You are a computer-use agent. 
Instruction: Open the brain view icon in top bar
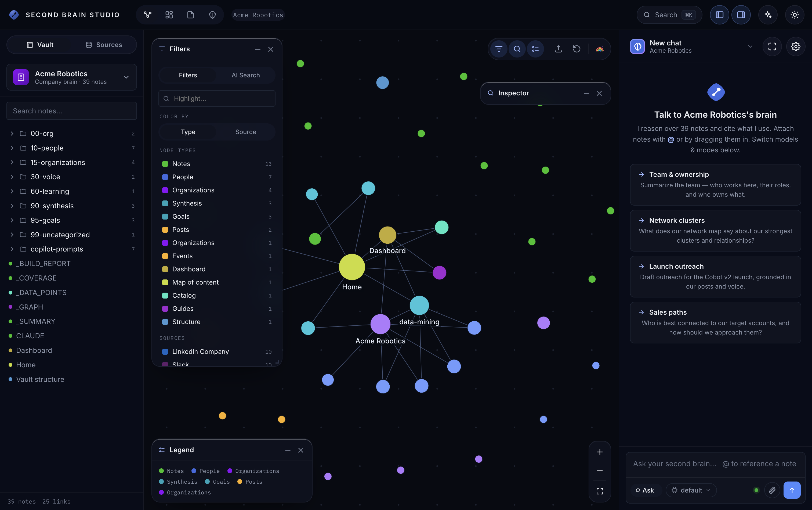[x=212, y=15]
